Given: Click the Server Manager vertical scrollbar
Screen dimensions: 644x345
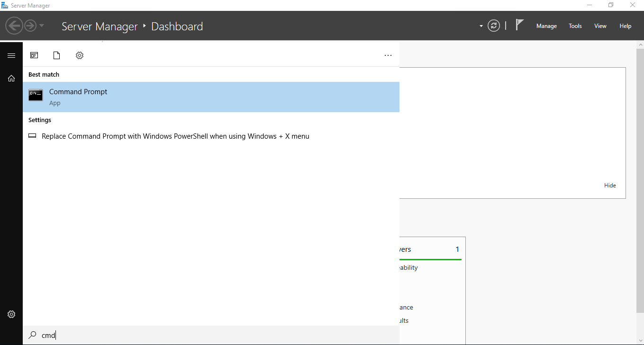Looking at the screenshot, I should [x=640, y=180].
